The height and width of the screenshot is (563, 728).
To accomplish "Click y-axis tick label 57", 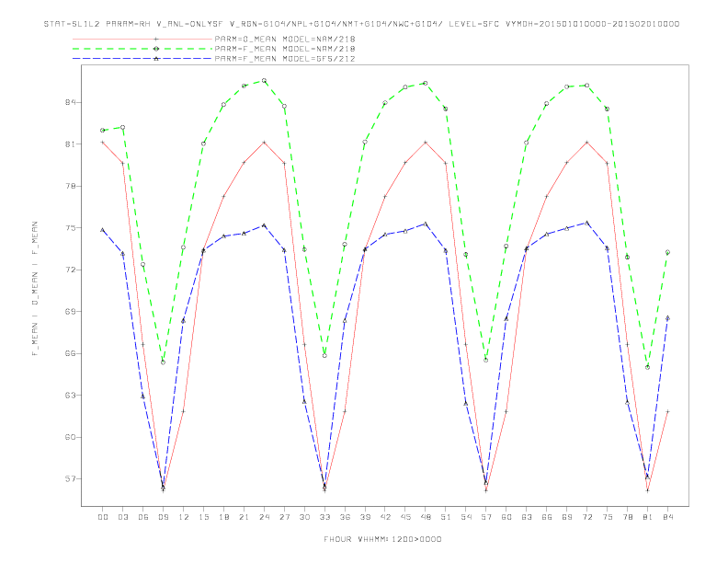I will pos(70,479).
